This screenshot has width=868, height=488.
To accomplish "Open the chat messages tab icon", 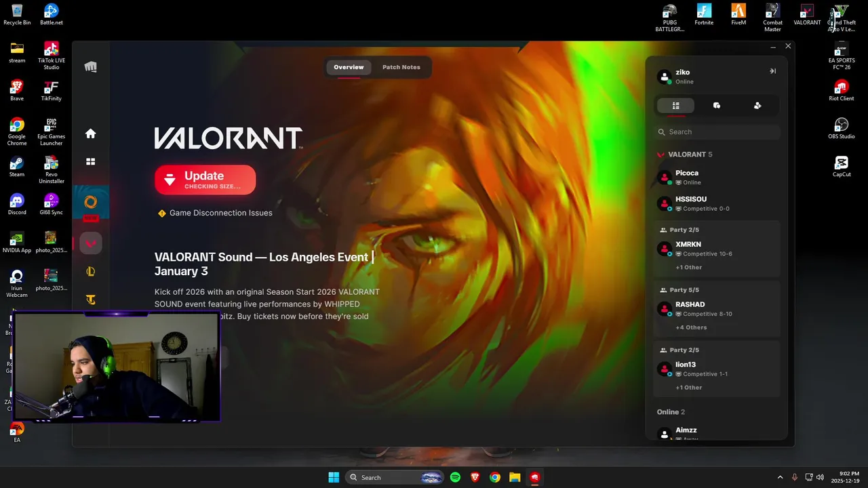I will pyautogui.click(x=717, y=106).
